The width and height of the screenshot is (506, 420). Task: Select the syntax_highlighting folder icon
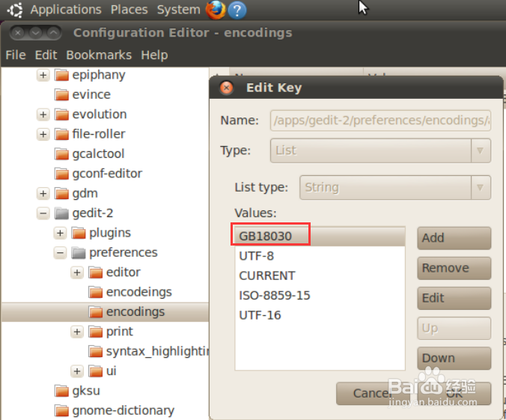(x=96, y=351)
